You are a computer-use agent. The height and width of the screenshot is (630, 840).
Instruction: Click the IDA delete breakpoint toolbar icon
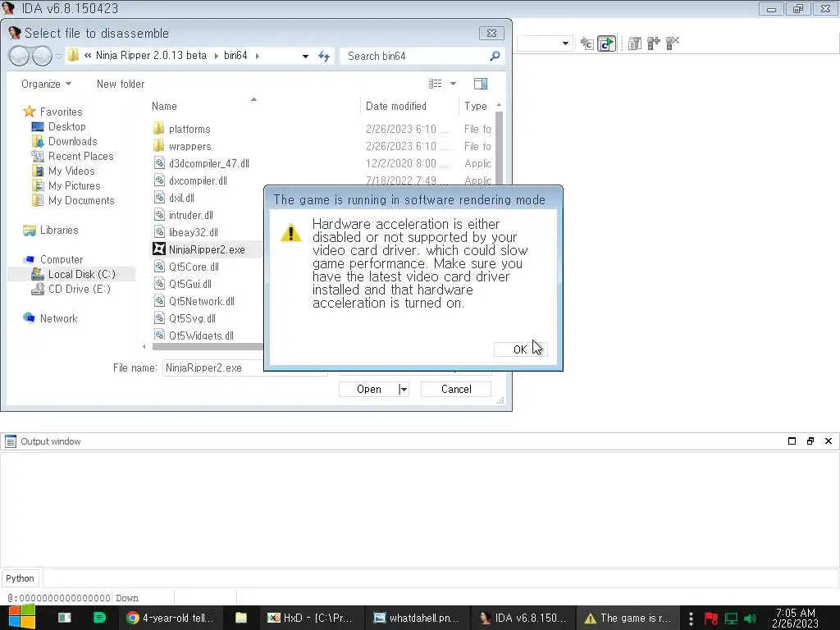tap(673, 43)
